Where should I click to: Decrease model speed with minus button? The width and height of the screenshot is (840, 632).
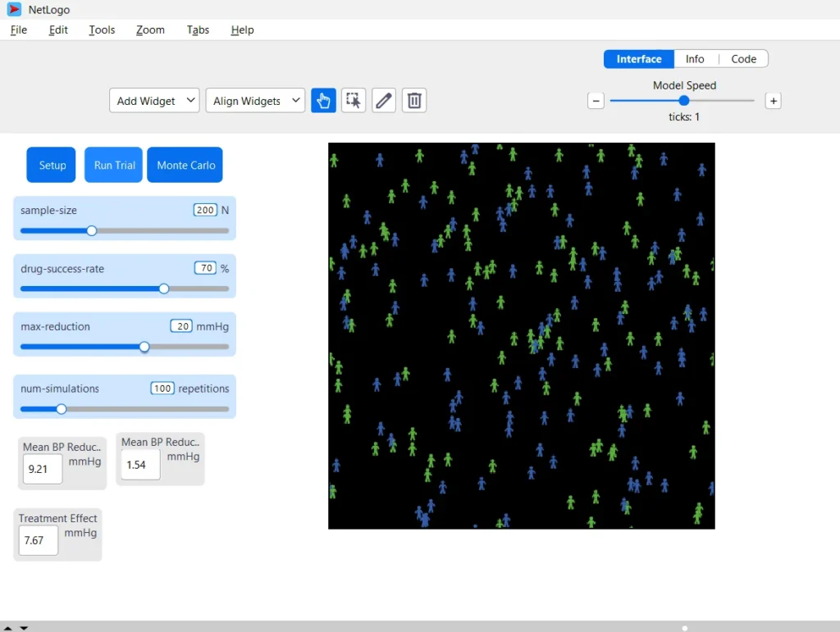596,101
